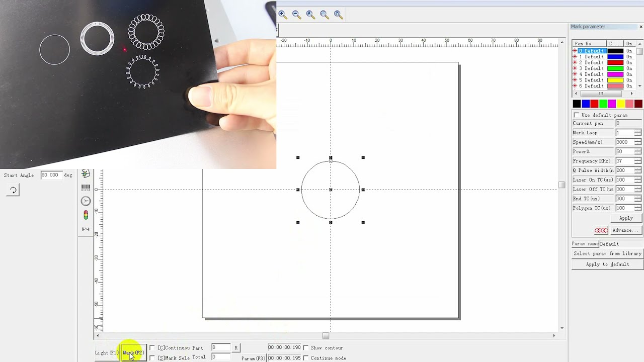Pick the green color swatch in palette
Image resolution: width=644 pixels, height=362 pixels.
(603, 104)
